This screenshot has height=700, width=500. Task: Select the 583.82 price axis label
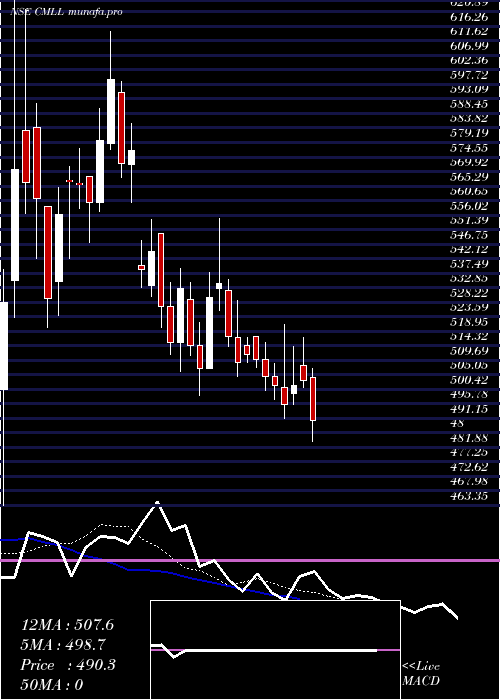tap(469, 118)
